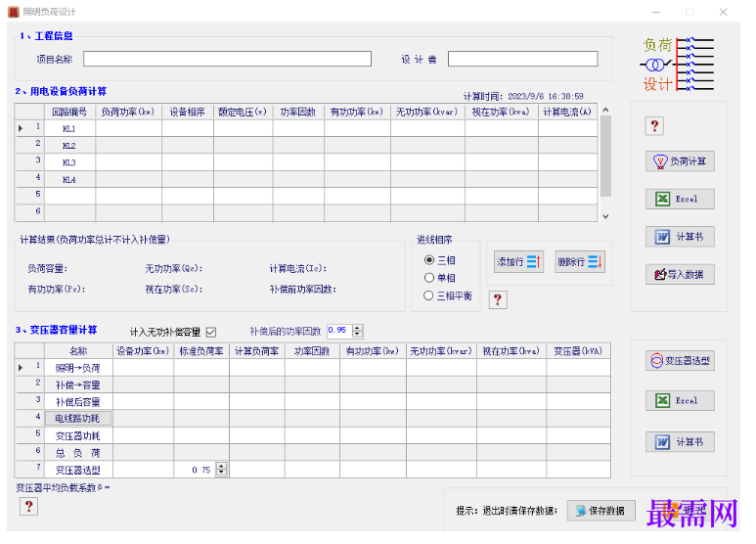Click the 设计者 input field
Screen dimensions: 756x544
click(522, 59)
